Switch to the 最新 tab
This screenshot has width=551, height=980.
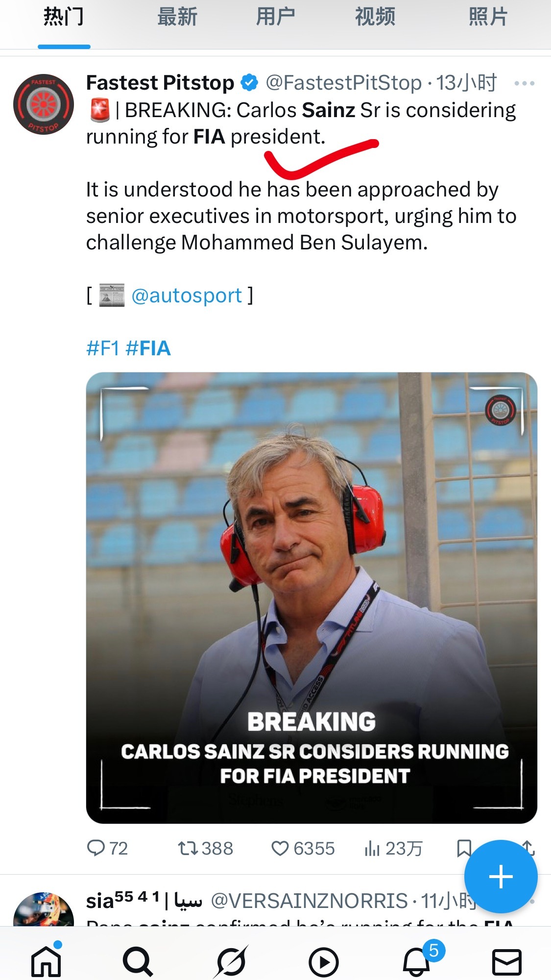tap(177, 17)
